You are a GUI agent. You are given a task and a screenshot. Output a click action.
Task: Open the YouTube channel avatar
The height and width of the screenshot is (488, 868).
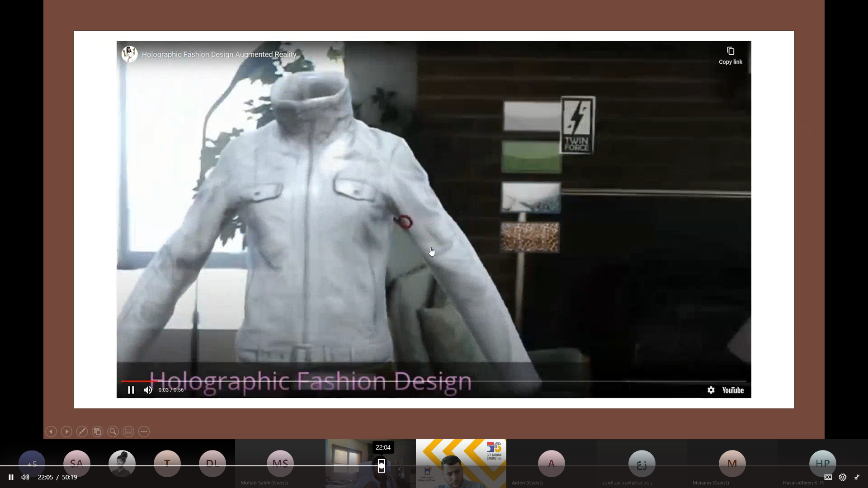[130, 54]
